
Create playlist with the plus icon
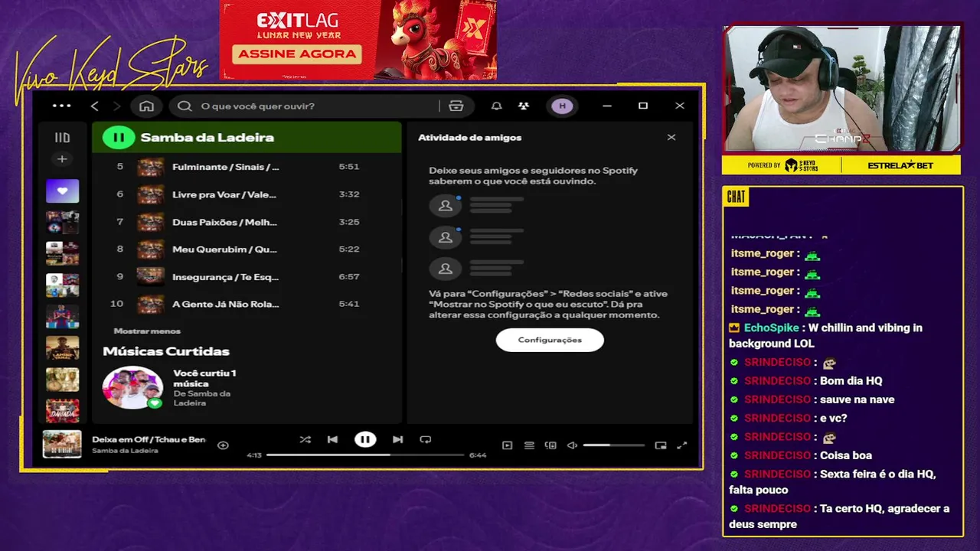(x=62, y=159)
